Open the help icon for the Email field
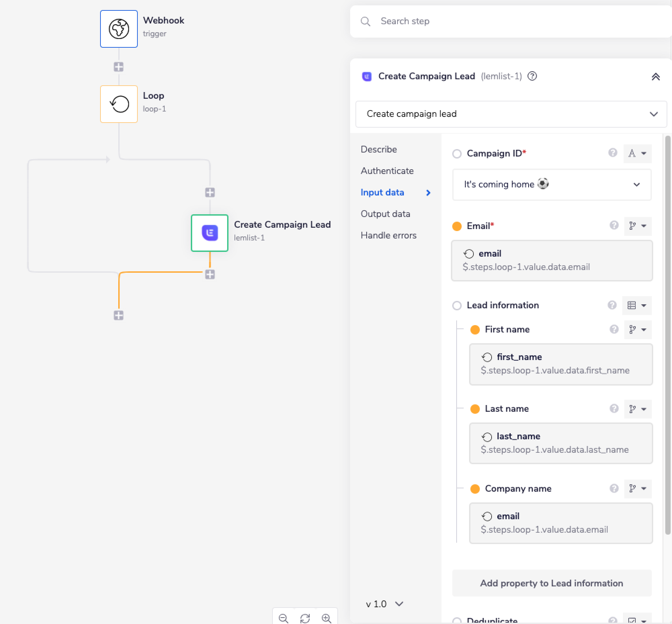 614,225
